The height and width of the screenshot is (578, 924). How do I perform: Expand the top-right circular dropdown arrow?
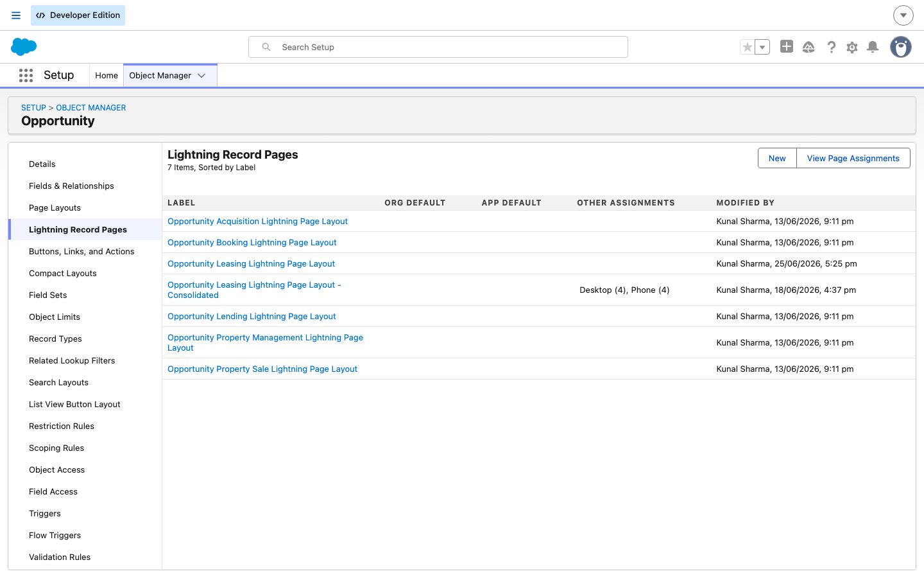(x=903, y=15)
